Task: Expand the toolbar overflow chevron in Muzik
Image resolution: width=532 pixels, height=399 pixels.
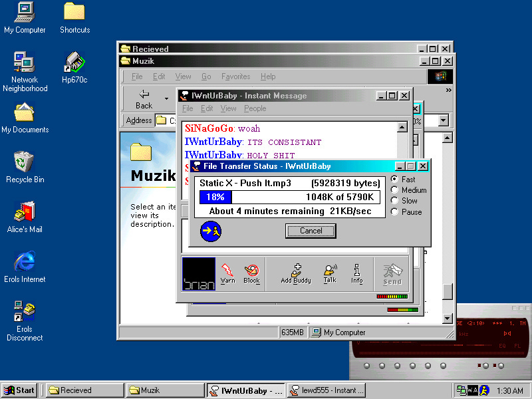Action: coord(448,90)
